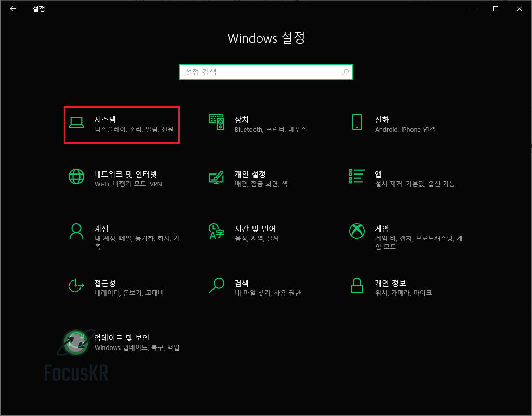Focus the 설정 검색 search field

266,72
